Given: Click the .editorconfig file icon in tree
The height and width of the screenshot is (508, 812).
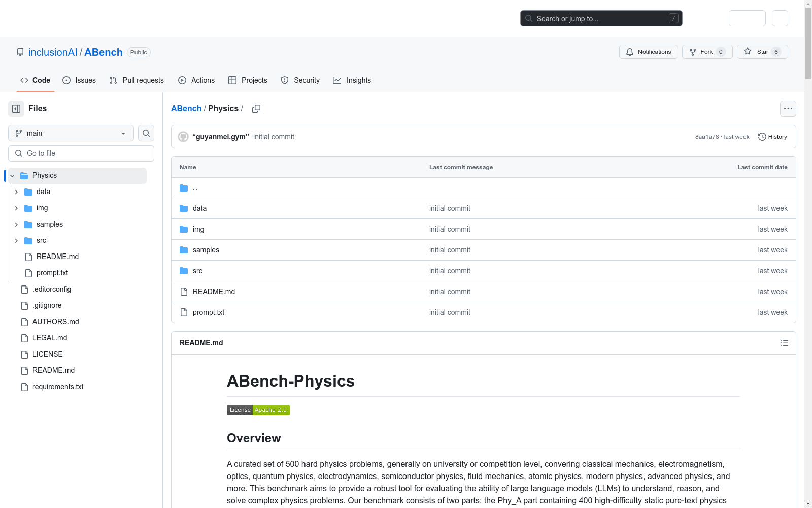Looking at the screenshot, I should [24, 289].
